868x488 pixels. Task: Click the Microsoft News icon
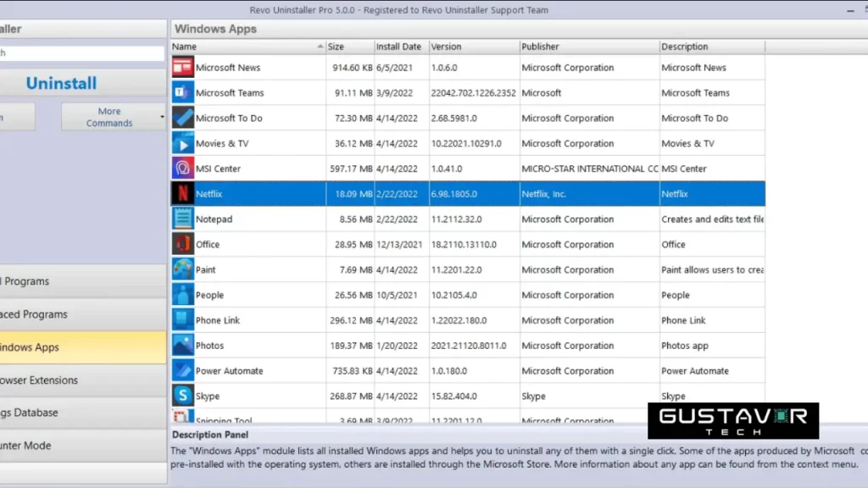[183, 67]
